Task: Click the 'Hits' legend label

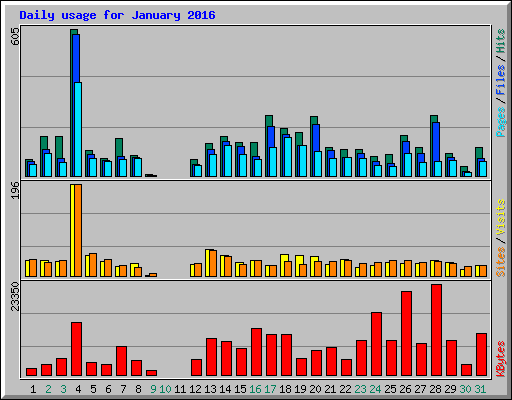Action: pos(500,41)
